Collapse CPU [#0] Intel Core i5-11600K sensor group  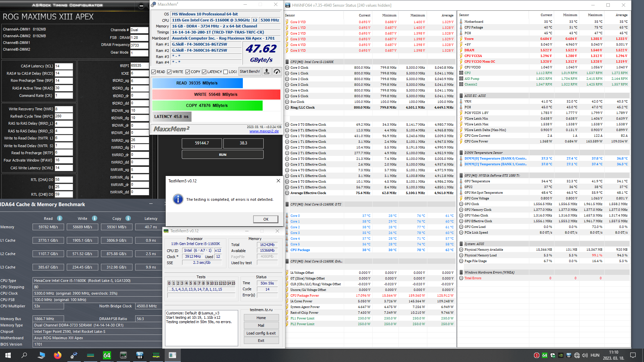tap(287, 62)
